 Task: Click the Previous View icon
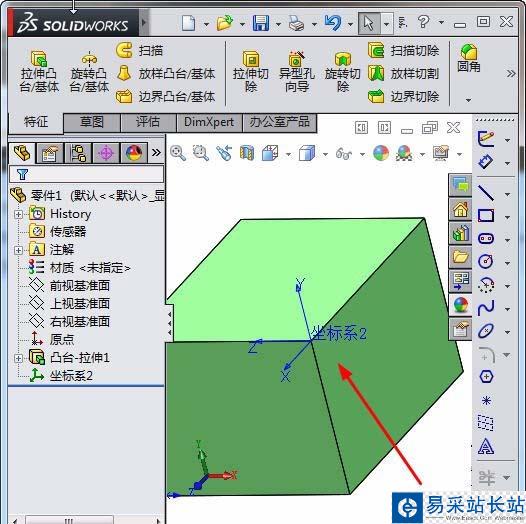pyautogui.click(x=224, y=153)
